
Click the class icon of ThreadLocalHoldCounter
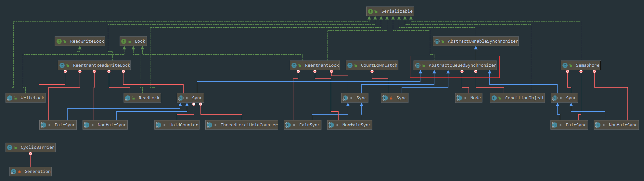pyautogui.click(x=210, y=125)
